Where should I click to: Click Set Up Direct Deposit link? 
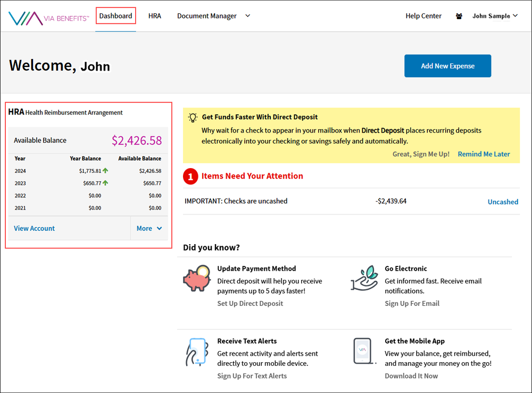pyautogui.click(x=249, y=303)
